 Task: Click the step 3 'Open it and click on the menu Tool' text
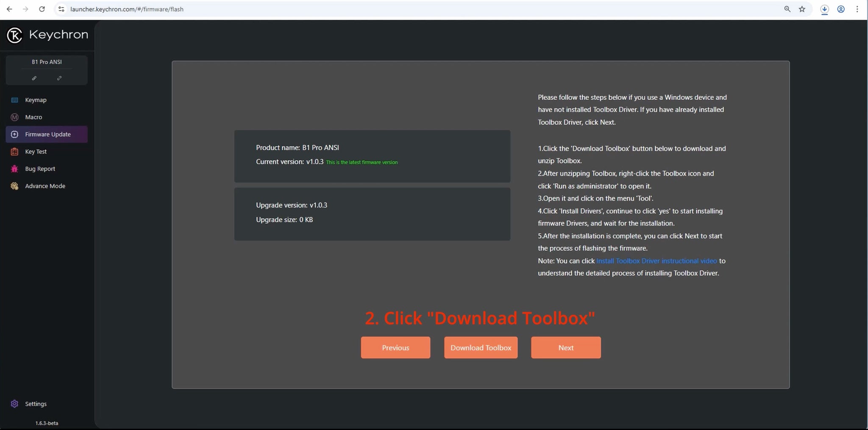point(595,198)
